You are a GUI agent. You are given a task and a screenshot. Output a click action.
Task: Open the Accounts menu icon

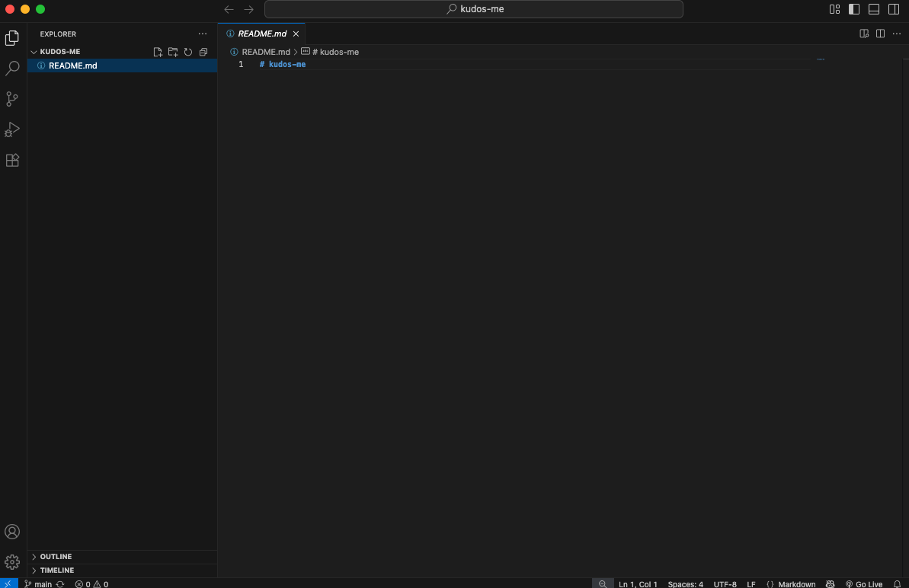coord(12,532)
